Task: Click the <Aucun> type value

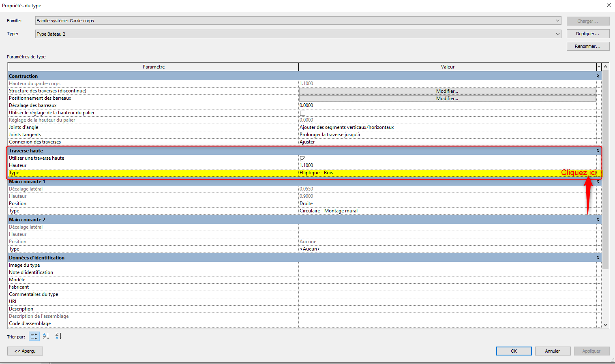Action: (x=448, y=249)
